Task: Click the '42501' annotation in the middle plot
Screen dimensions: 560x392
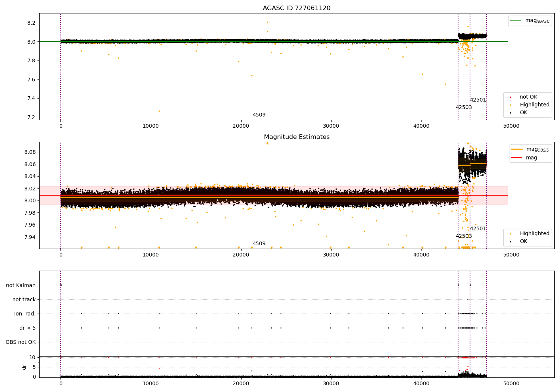Action: pos(478,229)
